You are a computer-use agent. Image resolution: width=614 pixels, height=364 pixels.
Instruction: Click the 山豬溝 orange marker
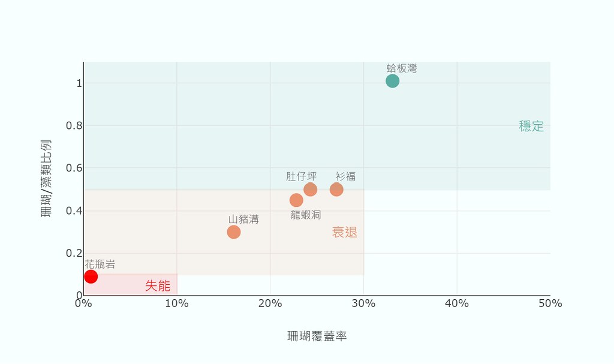click(234, 232)
